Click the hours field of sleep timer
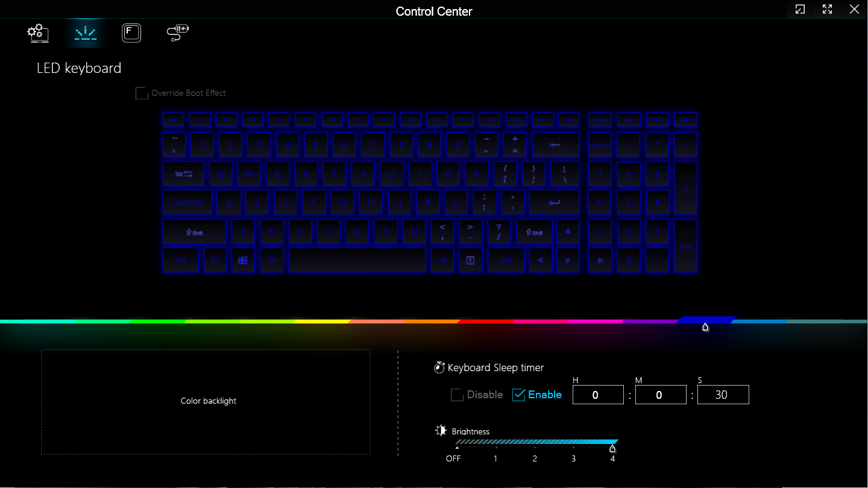 pos(598,395)
